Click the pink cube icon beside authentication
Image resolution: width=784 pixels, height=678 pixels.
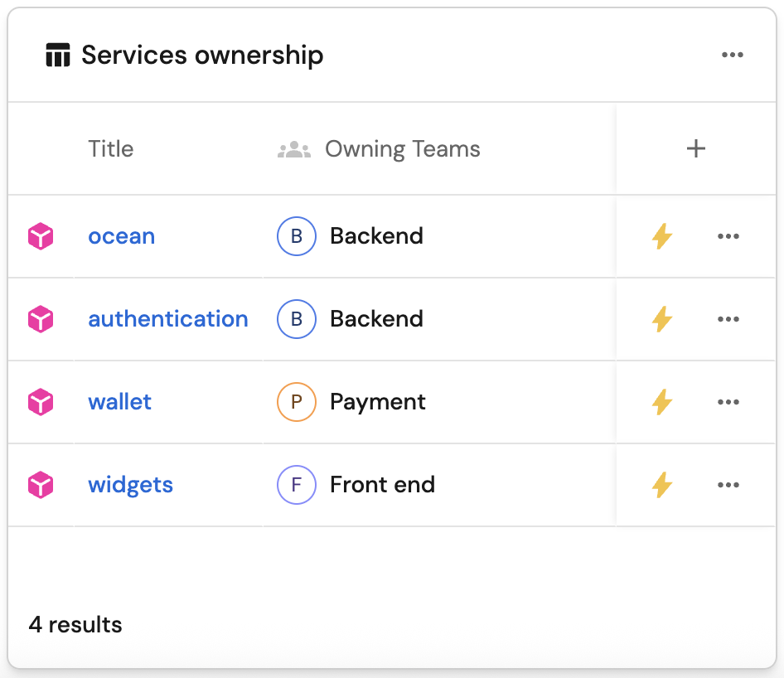(x=41, y=319)
